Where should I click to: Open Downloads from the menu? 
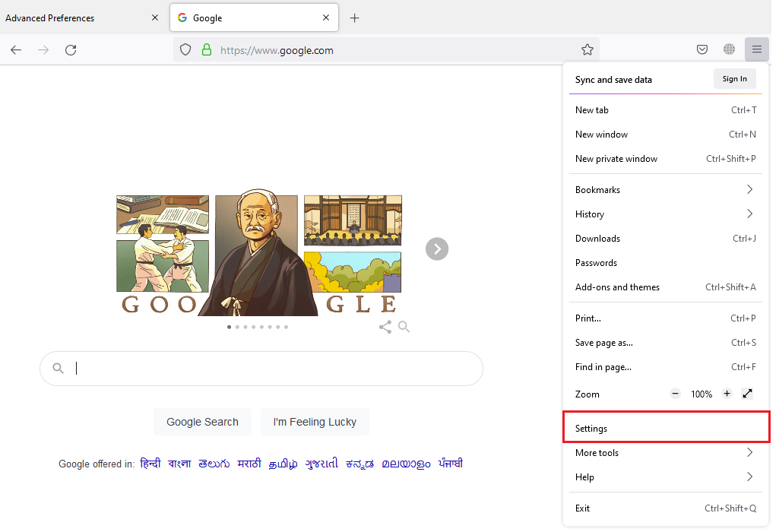click(666, 239)
